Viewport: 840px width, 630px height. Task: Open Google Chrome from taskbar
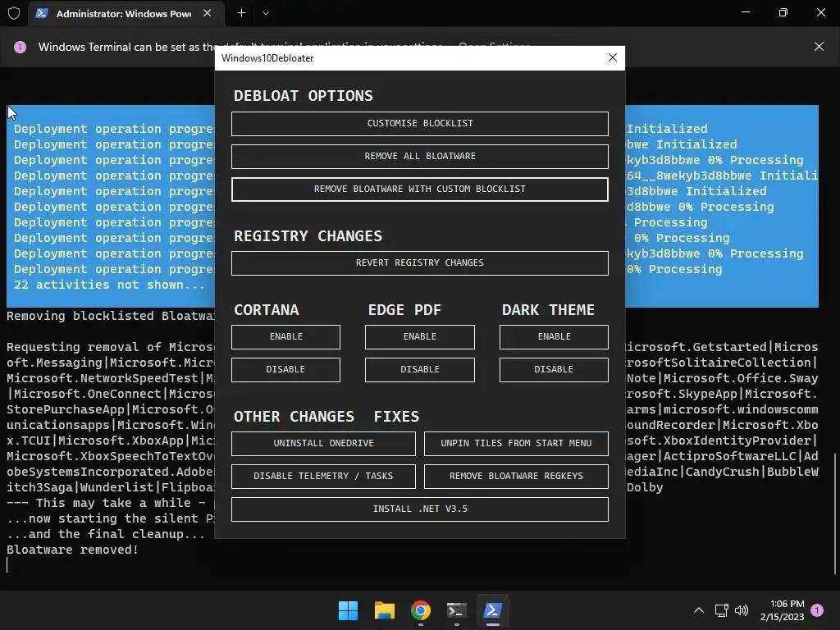[x=421, y=610]
